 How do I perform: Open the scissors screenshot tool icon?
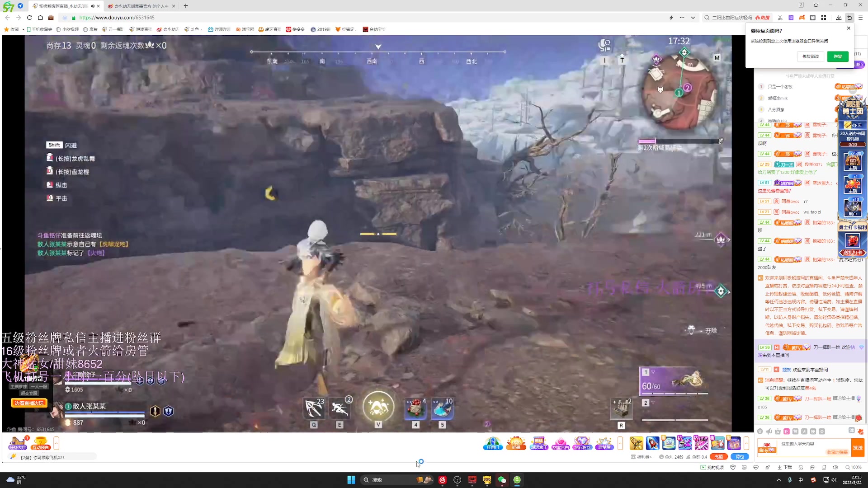[780, 18]
